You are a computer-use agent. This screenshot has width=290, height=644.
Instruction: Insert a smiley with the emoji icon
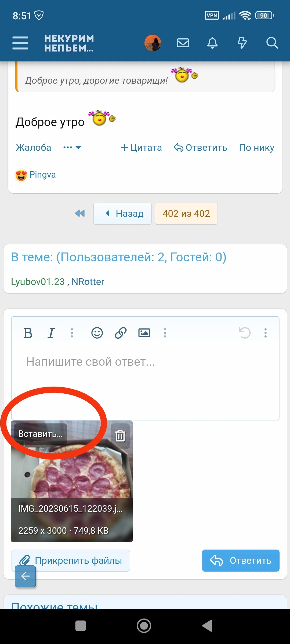click(x=97, y=333)
